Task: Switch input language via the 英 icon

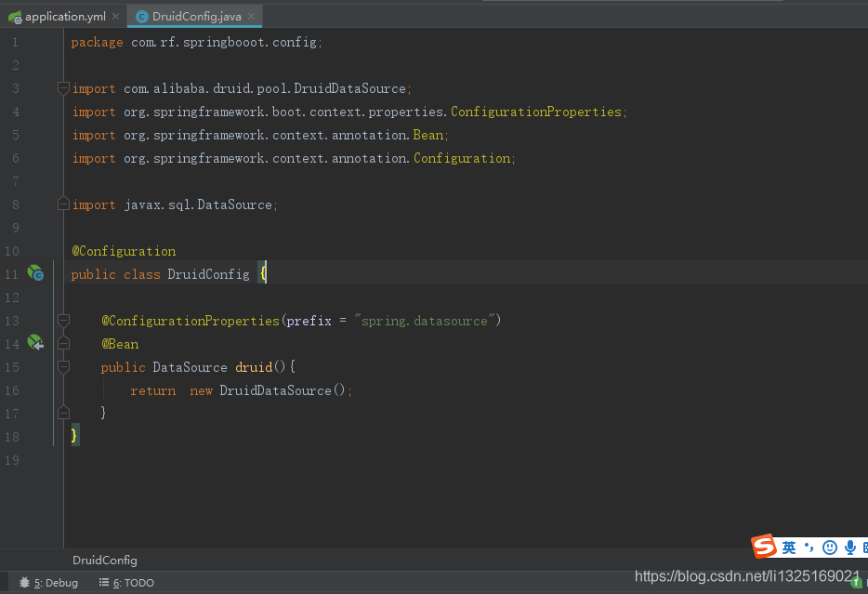Action: pos(788,548)
